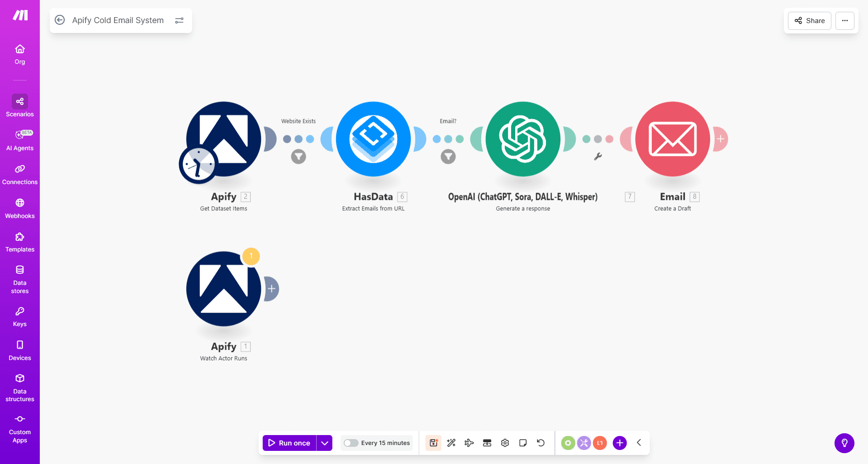Add a module after Apify Watch Actor Runs

271,289
